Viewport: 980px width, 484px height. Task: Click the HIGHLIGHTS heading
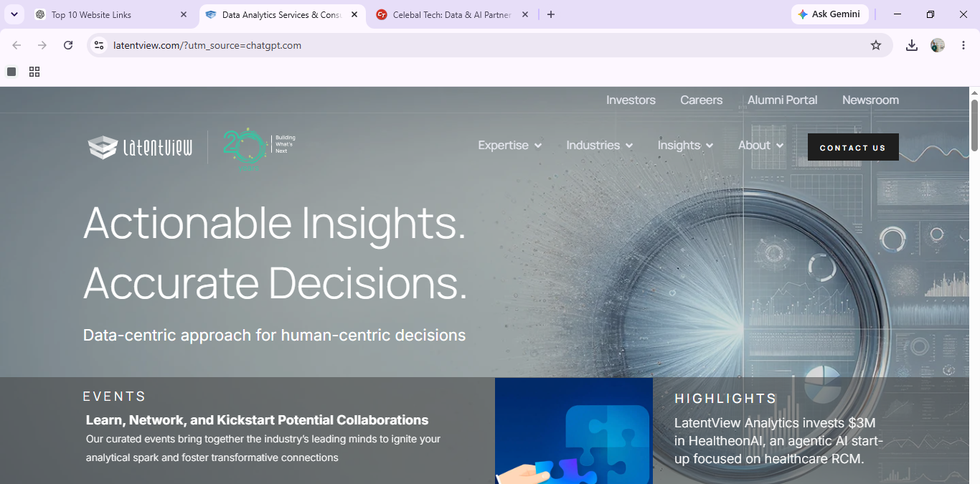pyautogui.click(x=725, y=399)
